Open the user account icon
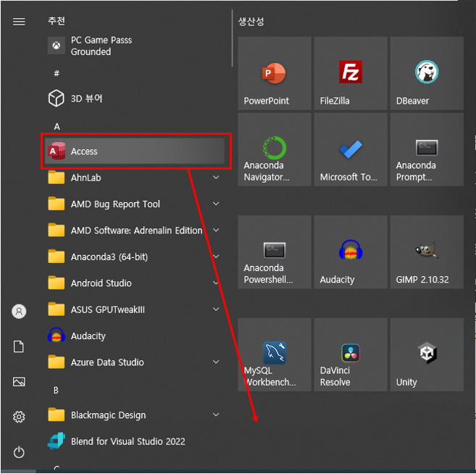The image size is (476, 474). 19,311
